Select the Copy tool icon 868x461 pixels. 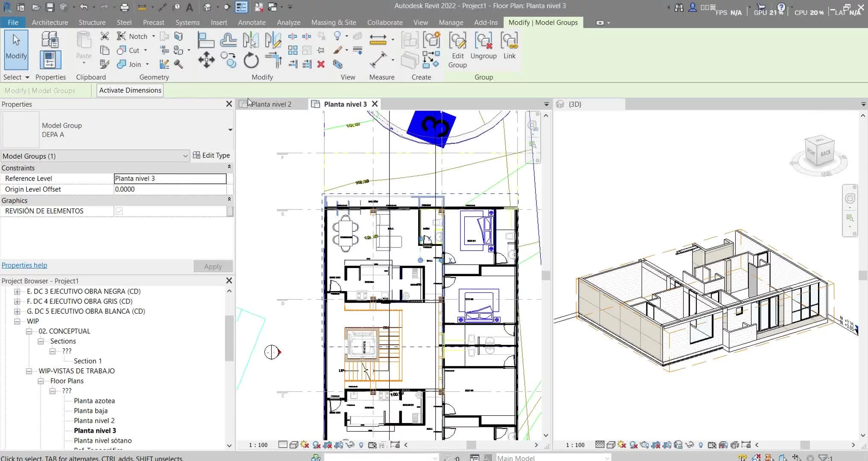point(229,60)
